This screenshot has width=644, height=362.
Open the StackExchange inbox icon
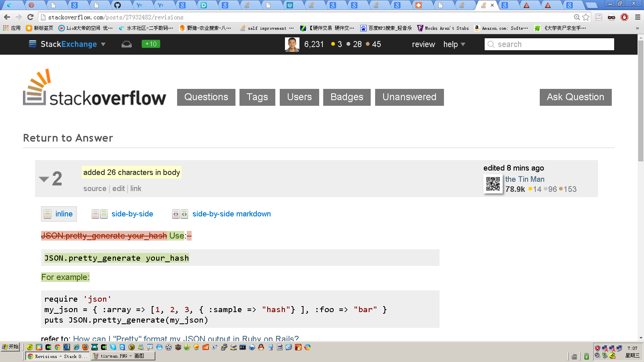point(126,44)
